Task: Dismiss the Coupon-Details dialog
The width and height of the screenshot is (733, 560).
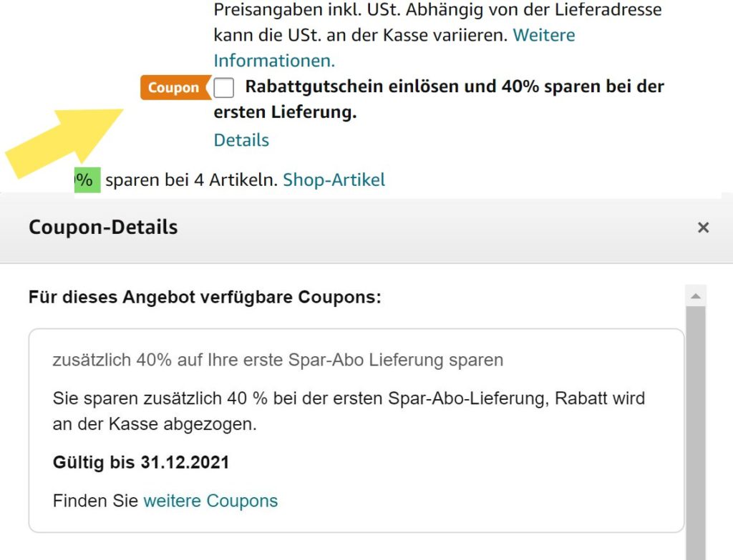Action: click(x=702, y=227)
